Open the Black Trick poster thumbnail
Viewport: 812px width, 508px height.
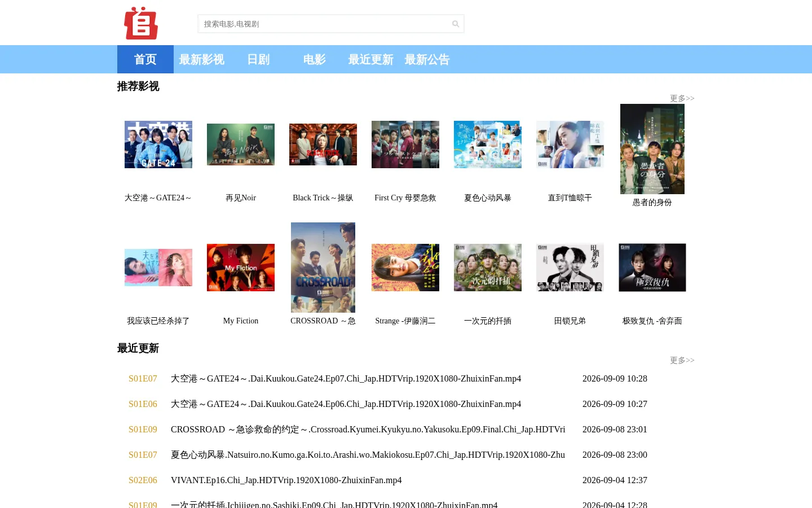(323, 144)
